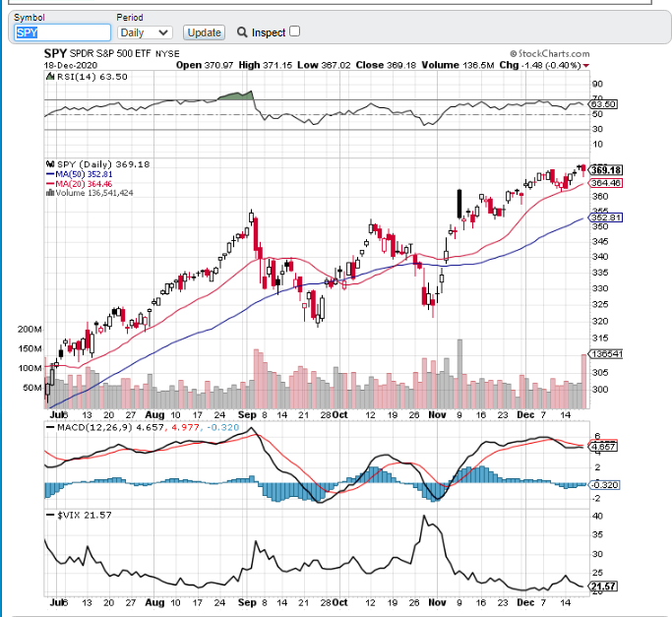Click the StockCharts.com copyright label

550,53
